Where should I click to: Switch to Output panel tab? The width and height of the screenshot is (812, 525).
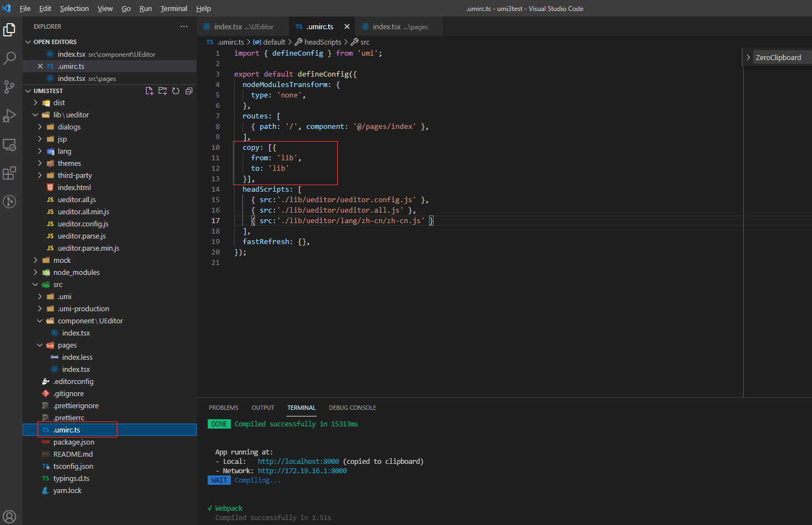click(x=263, y=408)
